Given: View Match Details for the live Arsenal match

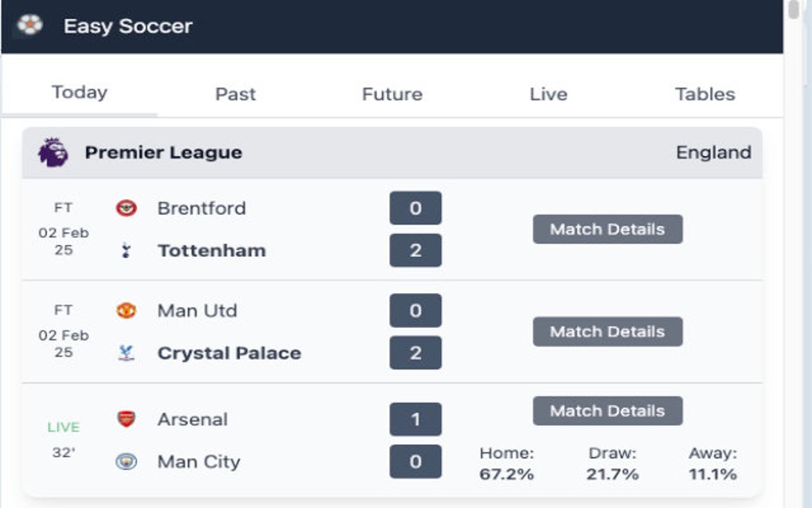Looking at the screenshot, I should tap(607, 411).
